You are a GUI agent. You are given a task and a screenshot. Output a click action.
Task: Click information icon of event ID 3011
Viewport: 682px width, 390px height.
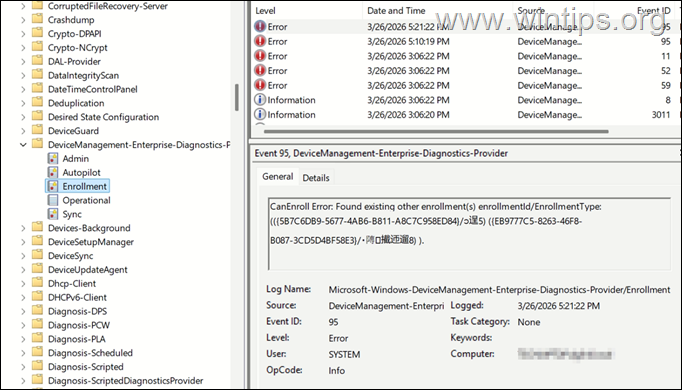point(260,114)
